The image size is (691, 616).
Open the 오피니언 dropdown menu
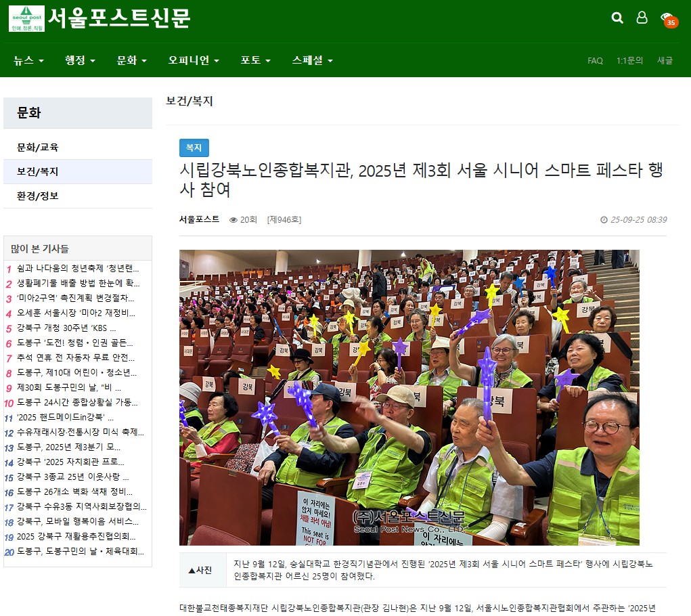(194, 60)
